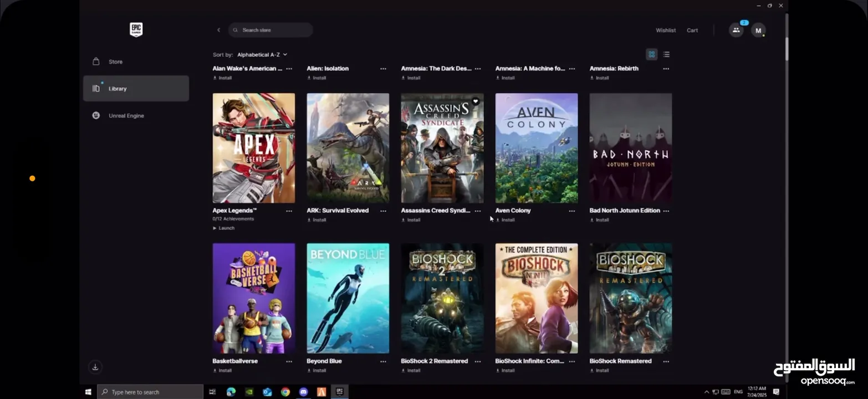This screenshot has height=399, width=868.
Task: Open more options for Beyond Blue
Action: [383, 361]
